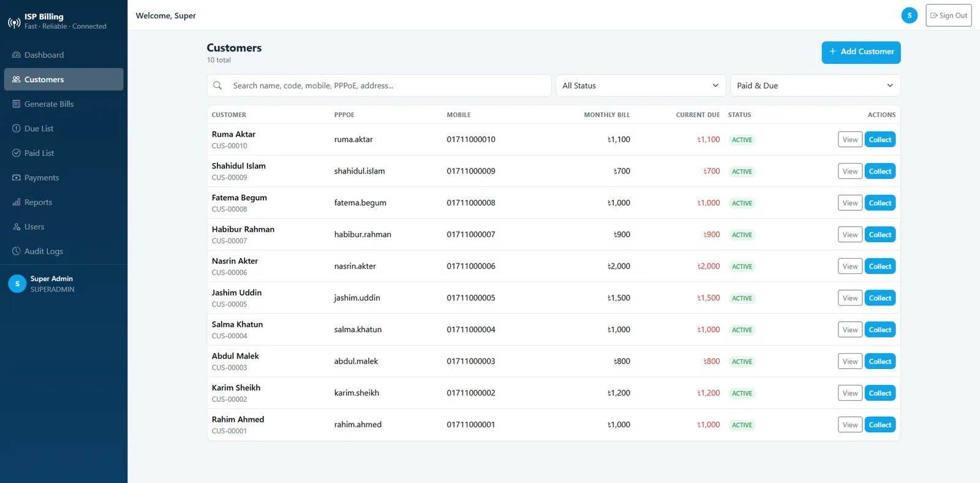This screenshot has width=980, height=483.
Task: Click the Current Due column header
Action: click(x=698, y=115)
